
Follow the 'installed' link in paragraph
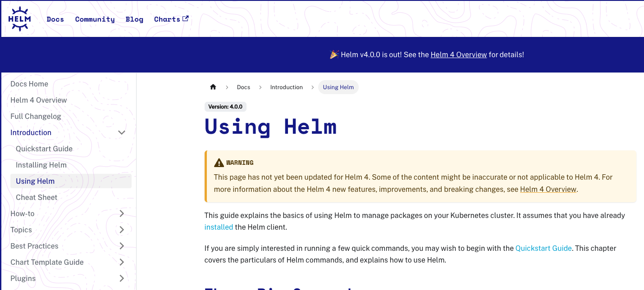tap(219, 227)
